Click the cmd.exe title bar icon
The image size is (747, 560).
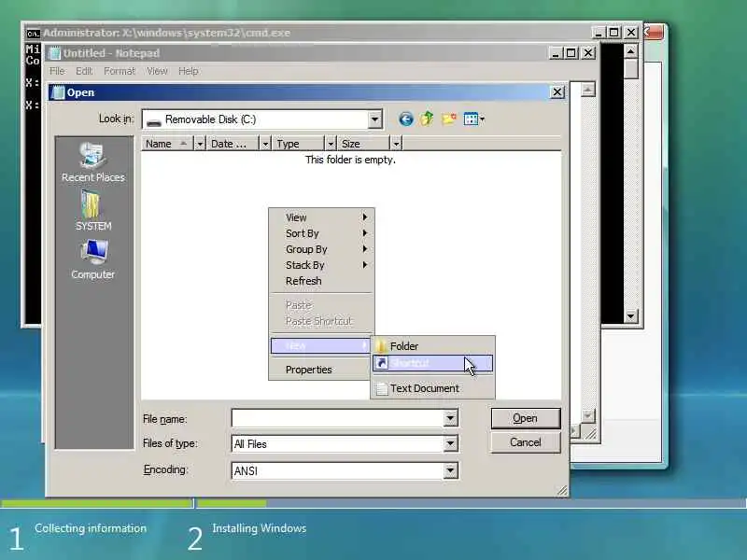(33, 33)
